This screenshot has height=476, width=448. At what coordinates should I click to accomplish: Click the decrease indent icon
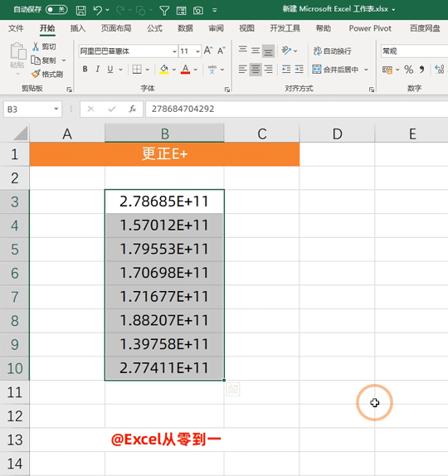(x=286, y=70)
